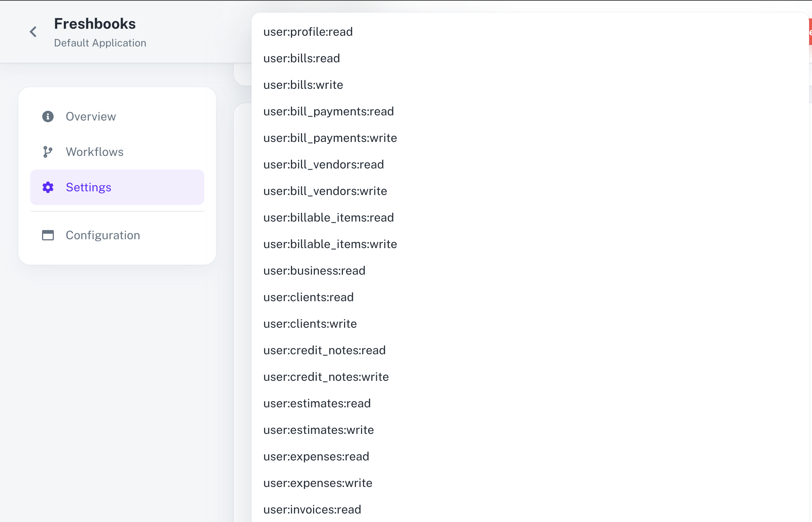
Task: Click the Overview info icon
Action: 48,116
